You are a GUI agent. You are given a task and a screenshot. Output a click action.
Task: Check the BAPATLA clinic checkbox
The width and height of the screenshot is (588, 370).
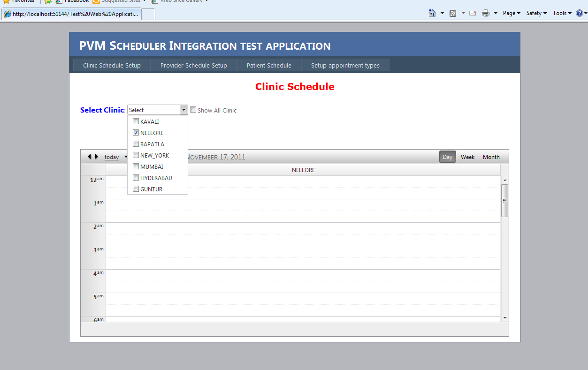(136, 144)
